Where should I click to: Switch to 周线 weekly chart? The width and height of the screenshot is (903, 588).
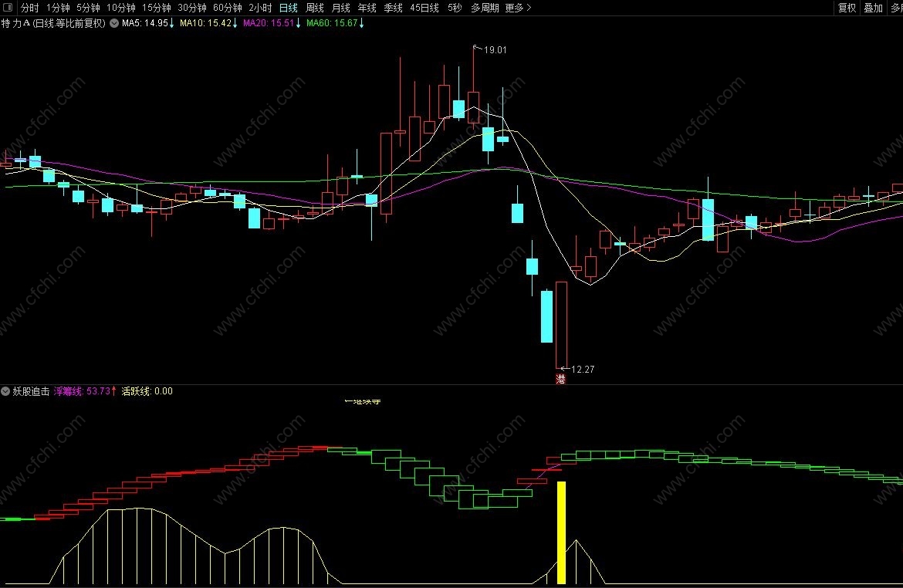pos(314,8)
